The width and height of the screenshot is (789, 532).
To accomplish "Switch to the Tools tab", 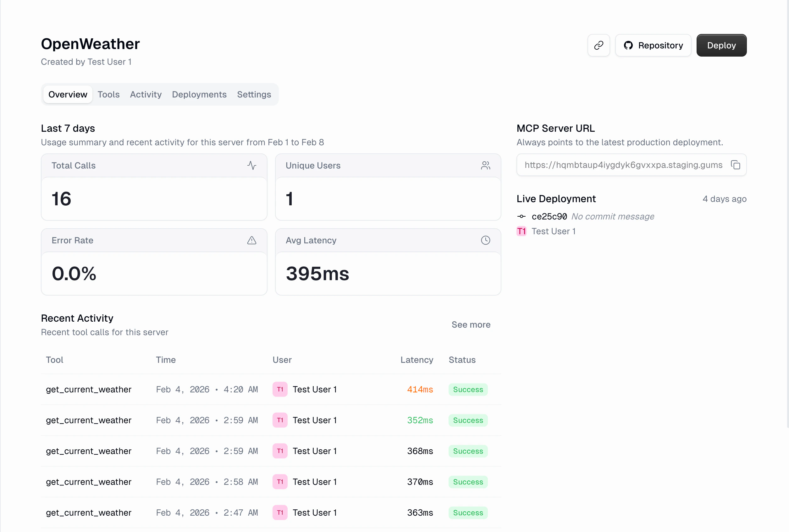I will tap(108, 94).
